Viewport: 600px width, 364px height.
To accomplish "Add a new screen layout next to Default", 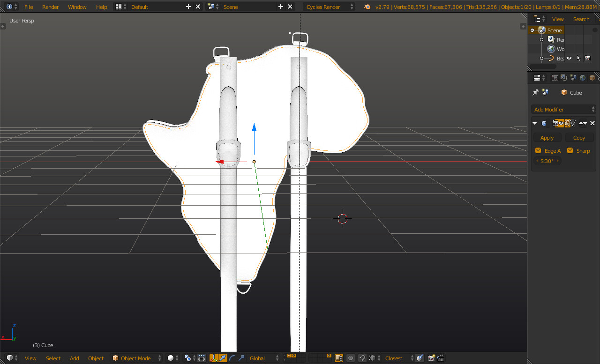I will point(188,7).
